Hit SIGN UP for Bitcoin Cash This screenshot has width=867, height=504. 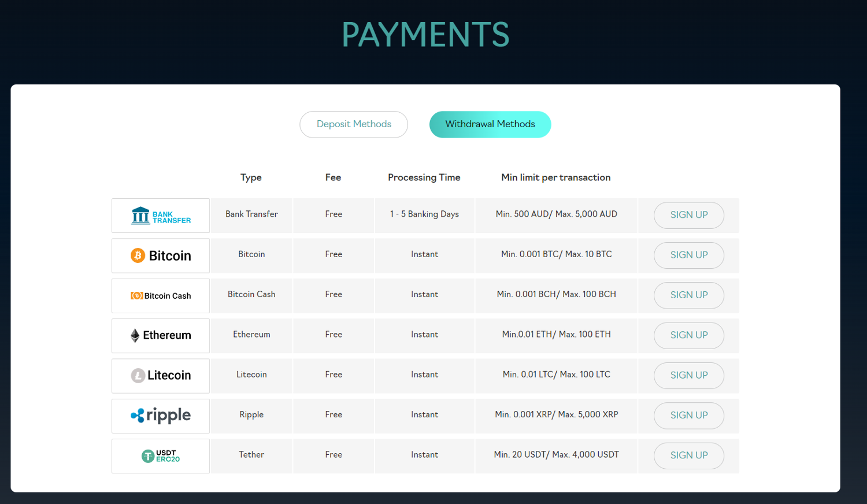(688, 295)
